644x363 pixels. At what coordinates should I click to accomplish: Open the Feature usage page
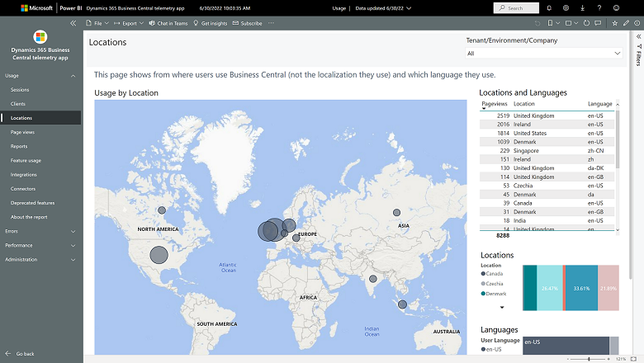(26, 160)
